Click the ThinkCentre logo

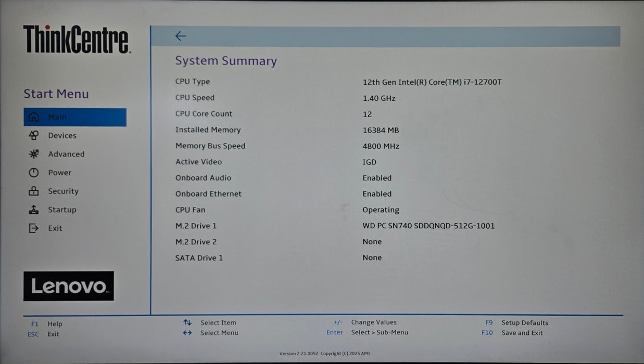click(77, 40)
